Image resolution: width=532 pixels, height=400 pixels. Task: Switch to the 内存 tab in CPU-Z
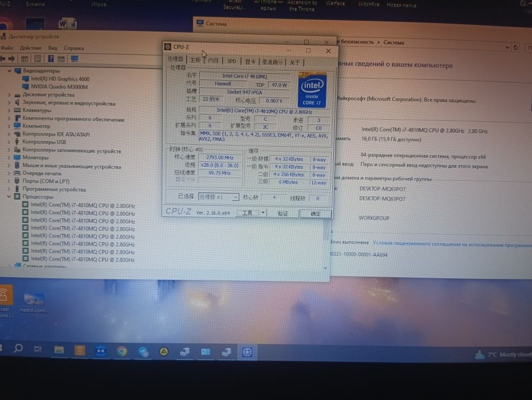[213, 60]
